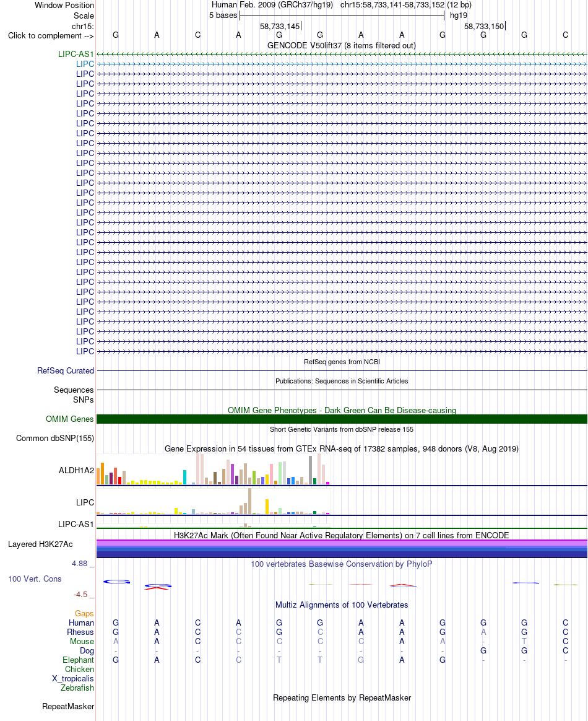Image resolution: width=588 pixels, height=721 pixels.
Task: Open the H3K27Ac Mark track title
Action: tap(341, 536)
